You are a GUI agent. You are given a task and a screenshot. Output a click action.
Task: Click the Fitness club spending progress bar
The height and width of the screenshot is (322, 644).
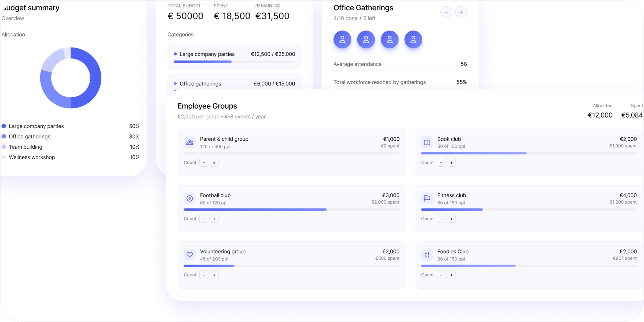[x=529, y=210]
